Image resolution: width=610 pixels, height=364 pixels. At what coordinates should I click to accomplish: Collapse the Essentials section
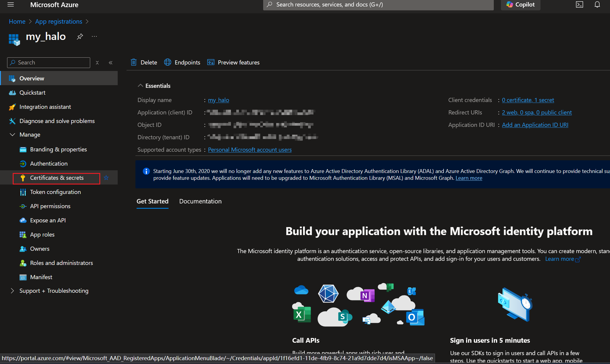pos(140,86)
